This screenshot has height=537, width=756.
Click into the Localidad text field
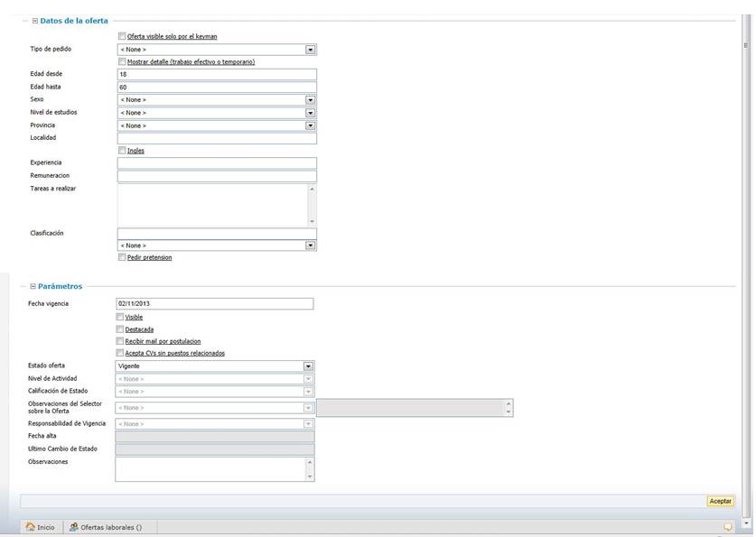pos(217,138)
